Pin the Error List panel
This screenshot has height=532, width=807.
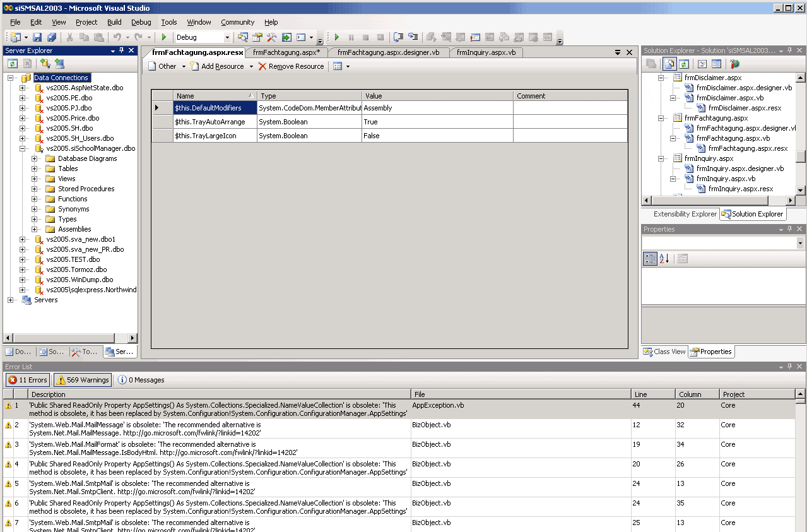[790, 367]
